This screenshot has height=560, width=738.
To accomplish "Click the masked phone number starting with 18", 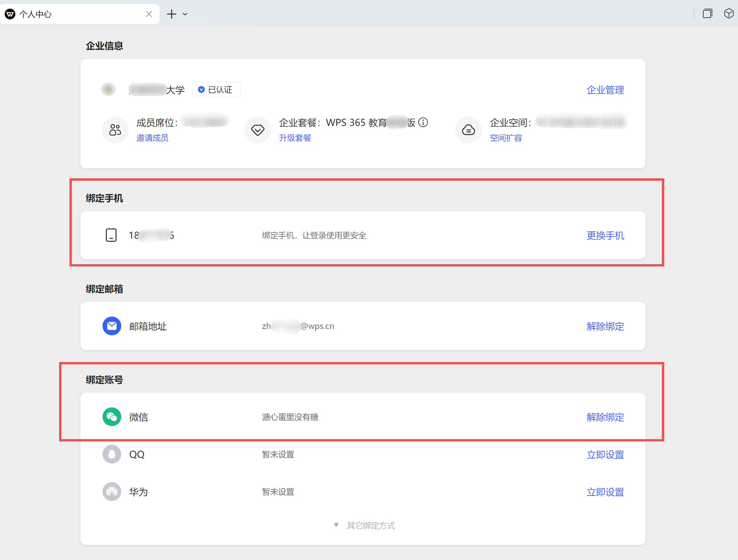I will (x=152, y=235).
